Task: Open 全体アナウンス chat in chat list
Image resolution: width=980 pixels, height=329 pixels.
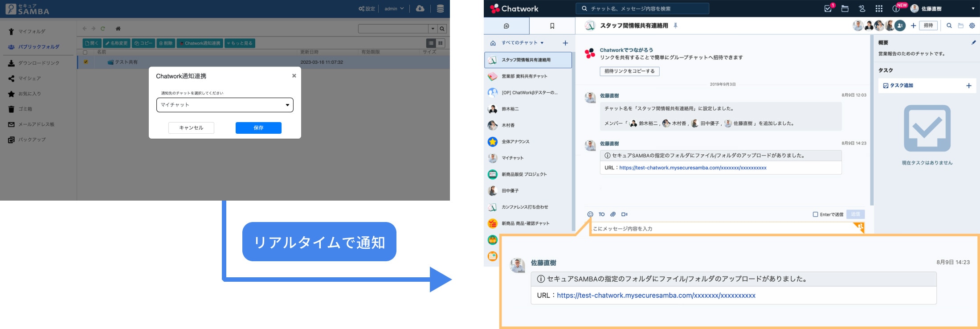Action: (x=528, y=142)
